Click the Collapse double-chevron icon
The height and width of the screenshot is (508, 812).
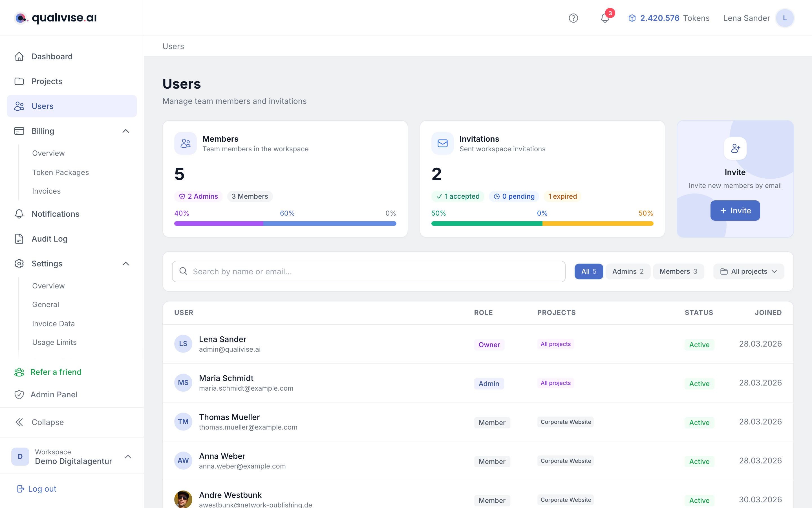19,422
